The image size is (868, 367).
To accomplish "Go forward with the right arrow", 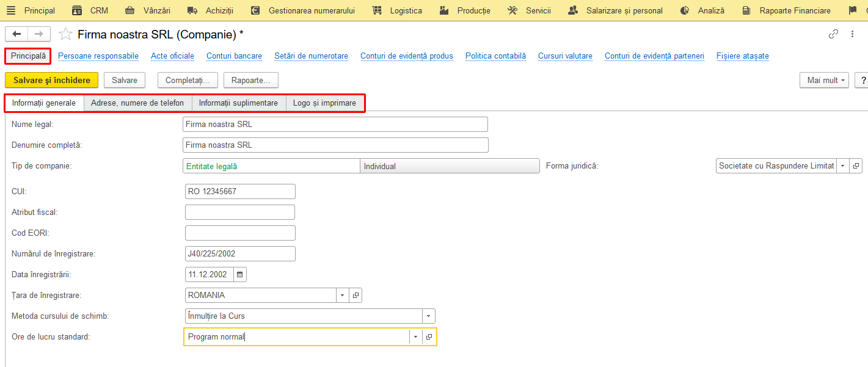I will pos(39,34).
